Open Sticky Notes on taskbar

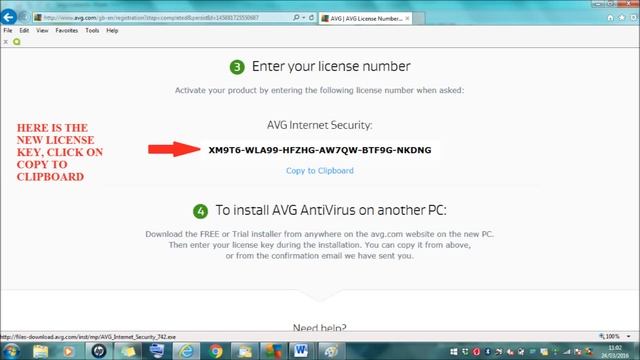click(128, 351)
